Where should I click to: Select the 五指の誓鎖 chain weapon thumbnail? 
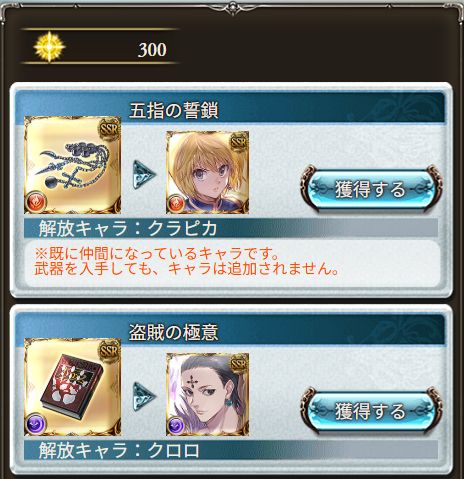click(x=72, y=165)
